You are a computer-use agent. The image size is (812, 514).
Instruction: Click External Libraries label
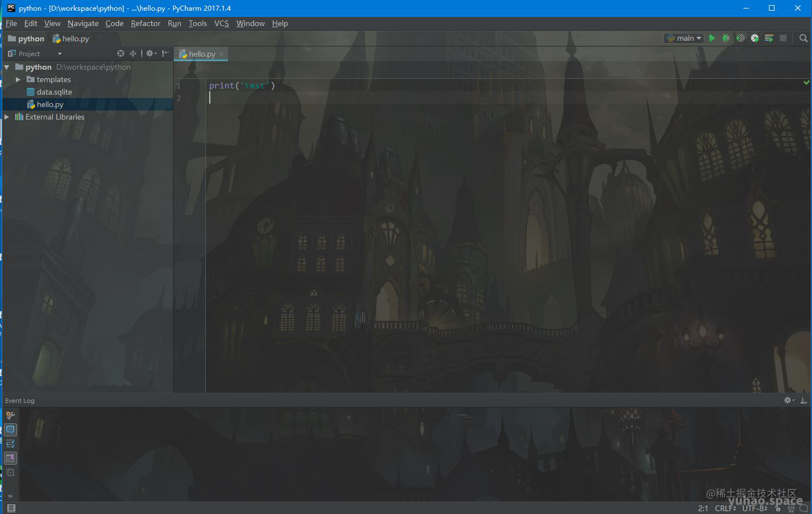[55, 117]
